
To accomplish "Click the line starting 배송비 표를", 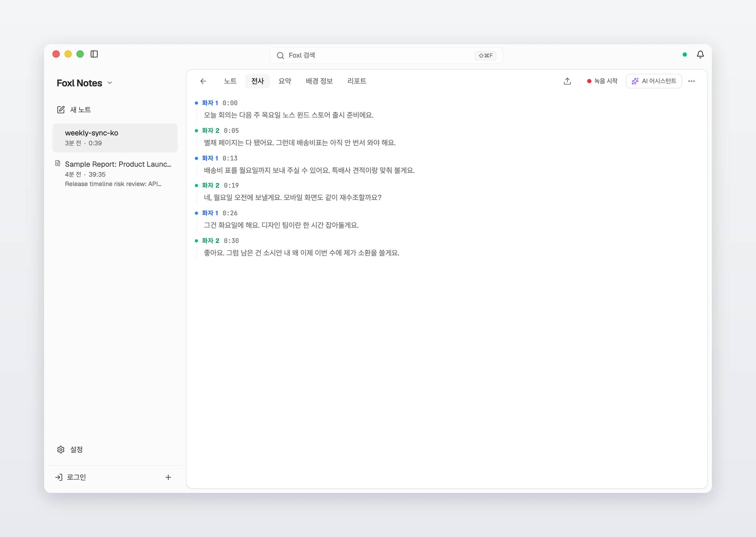I will pos(309,170).
